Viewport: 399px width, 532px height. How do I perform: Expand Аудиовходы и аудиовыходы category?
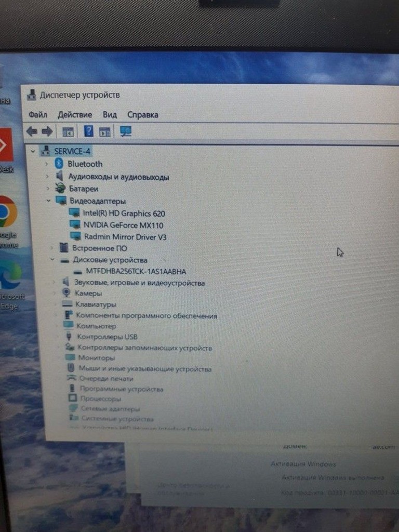(47, 177)
